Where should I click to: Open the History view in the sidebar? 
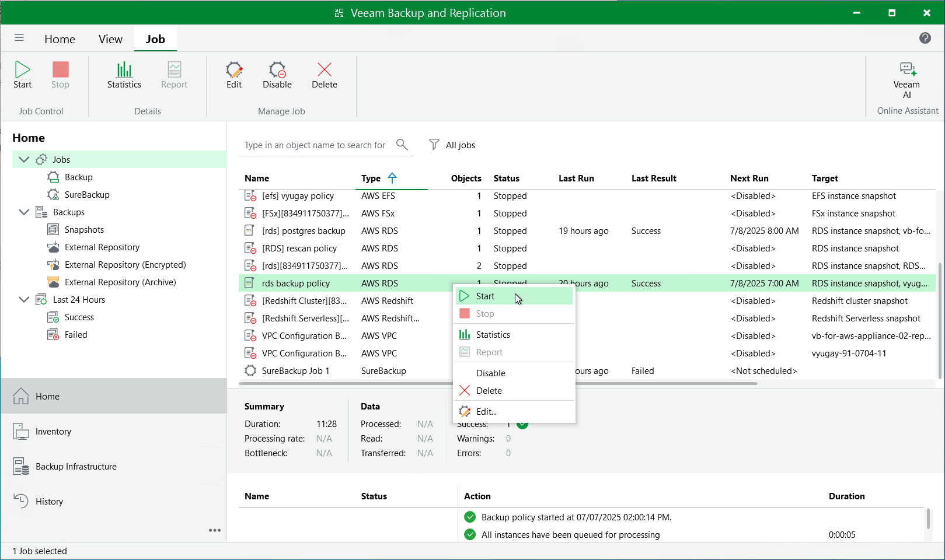(x=49, y=501)
